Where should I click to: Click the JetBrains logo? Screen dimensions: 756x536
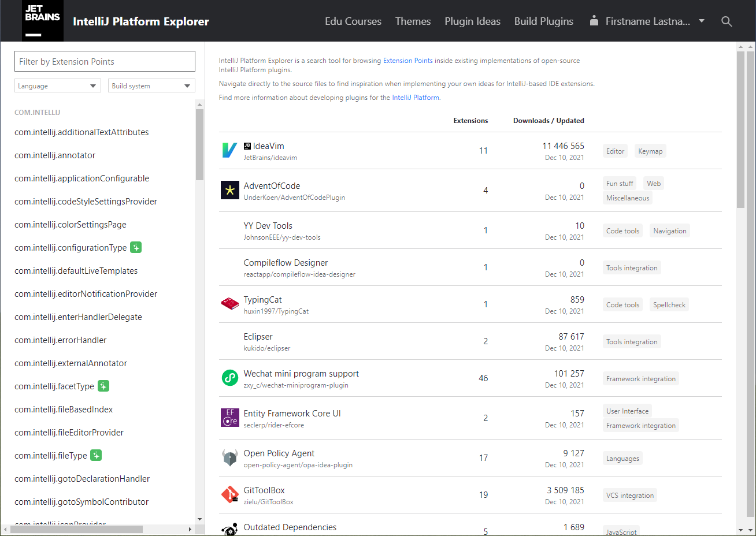[x=43, y=21]
